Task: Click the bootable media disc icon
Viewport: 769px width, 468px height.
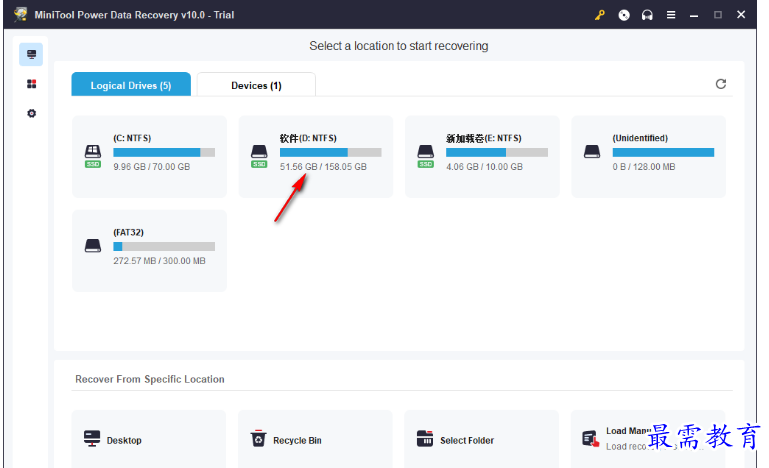Action: tap(624, 15)
